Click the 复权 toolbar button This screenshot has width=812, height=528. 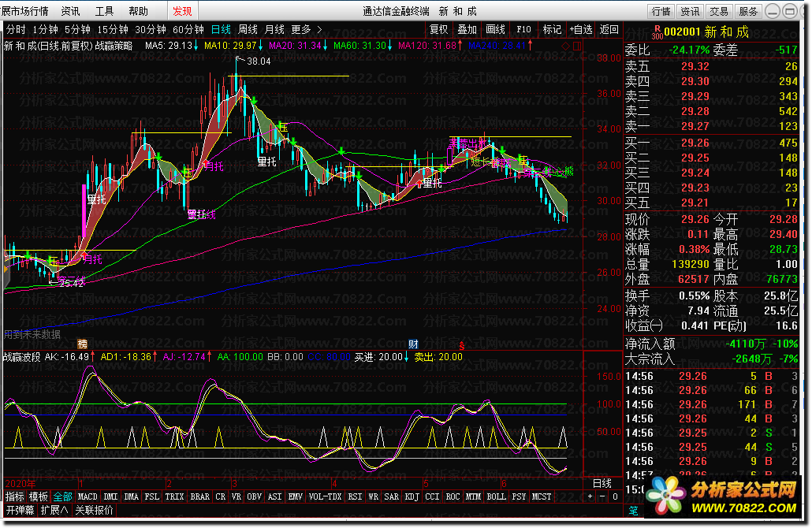pos(438,29)
